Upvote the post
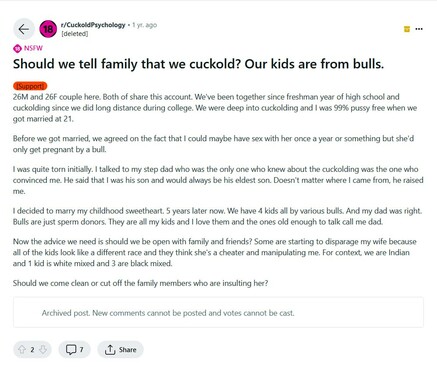437x367 pixels. (22, 349)
